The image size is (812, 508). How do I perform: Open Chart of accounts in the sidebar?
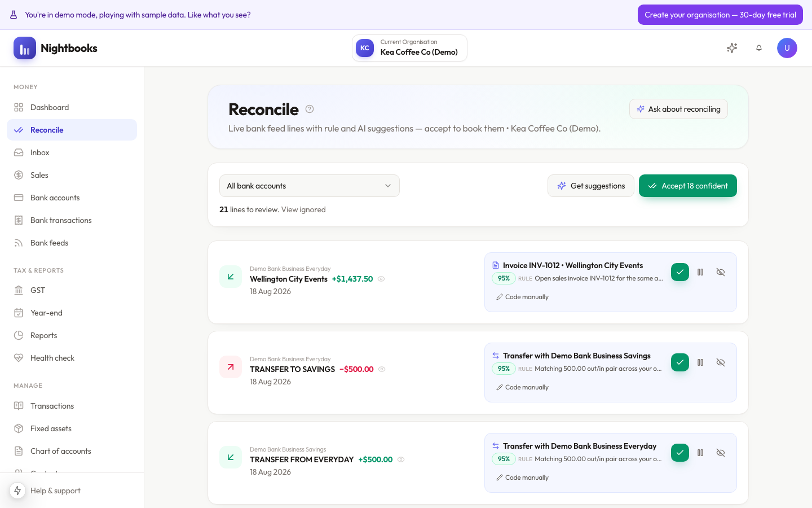(72, 451)
